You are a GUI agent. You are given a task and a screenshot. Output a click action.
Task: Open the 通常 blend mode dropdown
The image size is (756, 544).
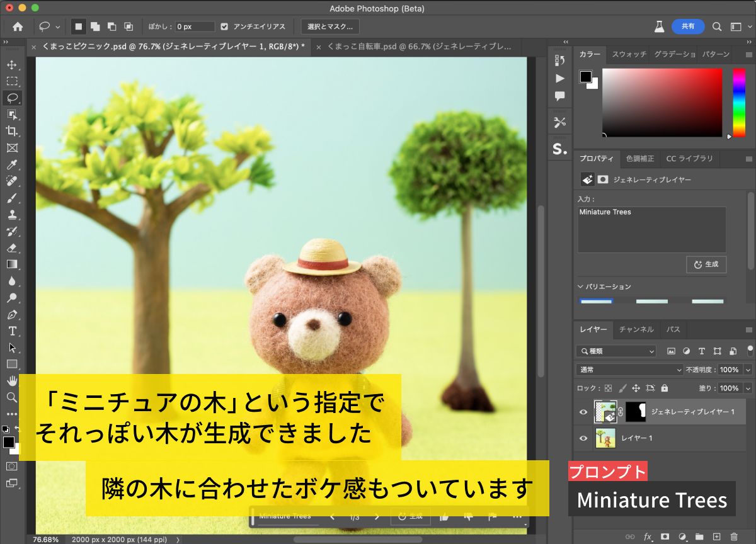[x=629, y=370]
